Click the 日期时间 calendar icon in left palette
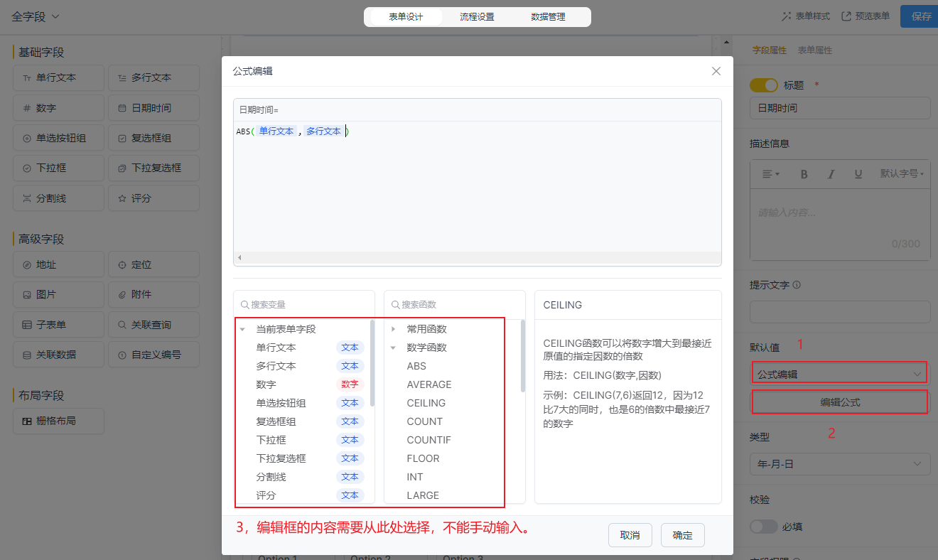The height and width of the screenshot is (560, 938). coord(122,108)
